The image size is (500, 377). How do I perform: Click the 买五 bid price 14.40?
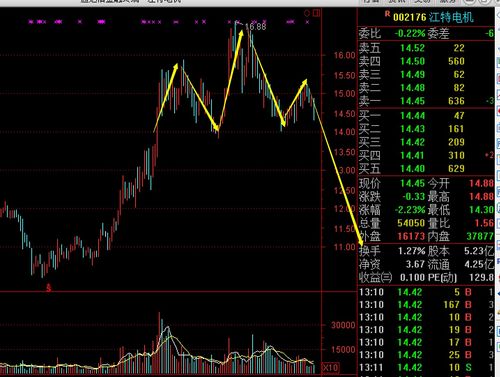412,169
